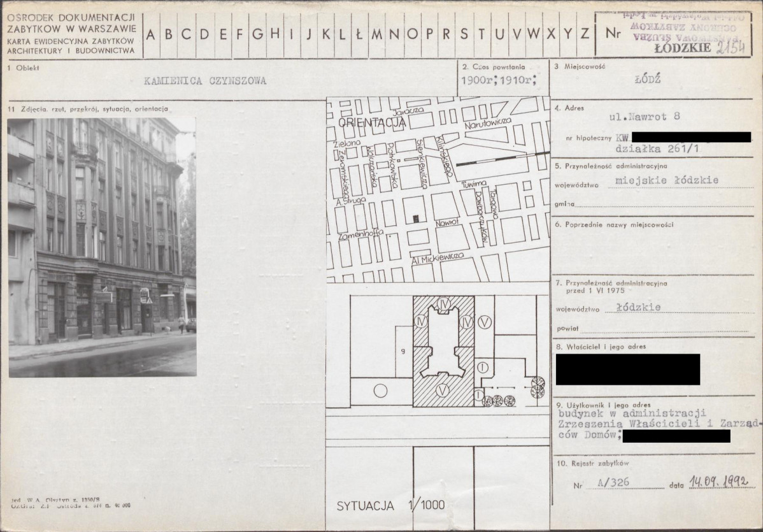Select the letter Ł index tab
The height and width of the screenshot is (532, 763).
point(359,34)
